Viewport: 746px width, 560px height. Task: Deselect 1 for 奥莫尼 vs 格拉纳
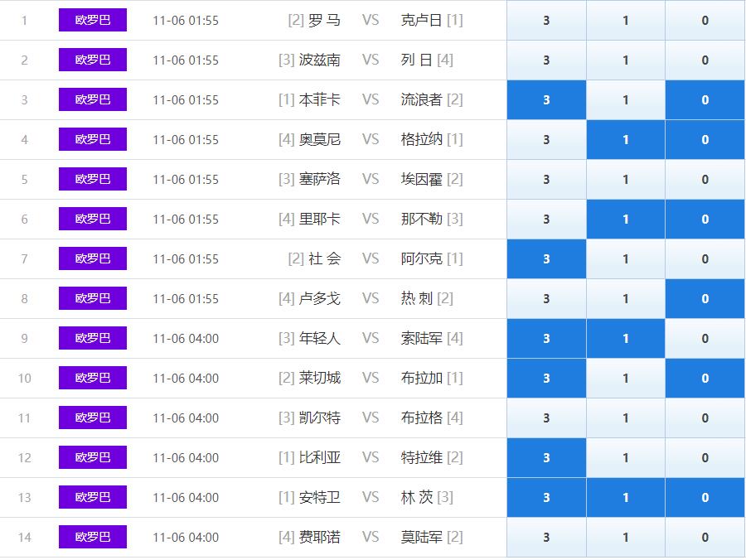[x=626, y=139]
